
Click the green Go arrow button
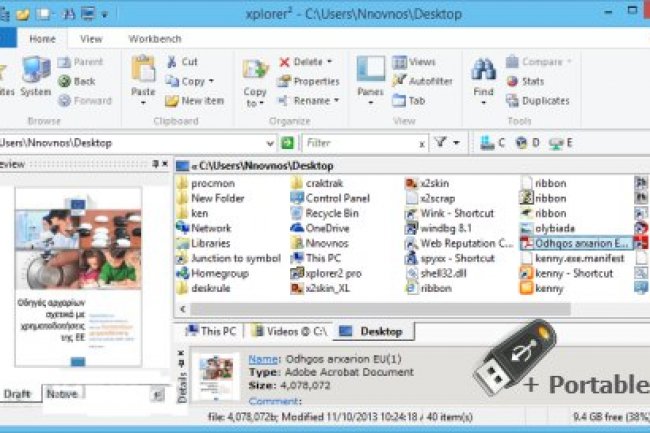(287, 143)
